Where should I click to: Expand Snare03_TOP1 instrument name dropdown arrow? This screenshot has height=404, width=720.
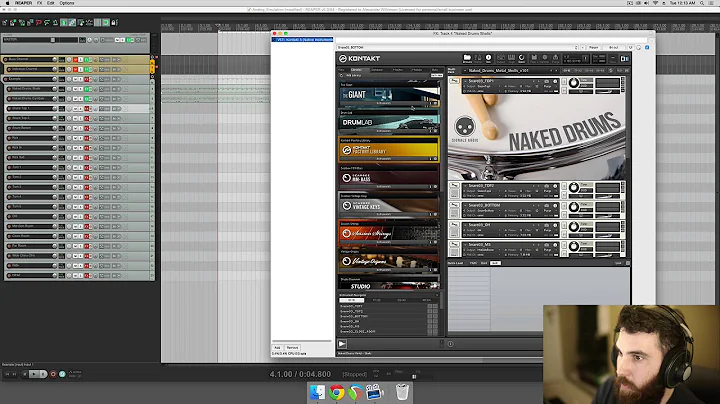(x=465, y=81)
